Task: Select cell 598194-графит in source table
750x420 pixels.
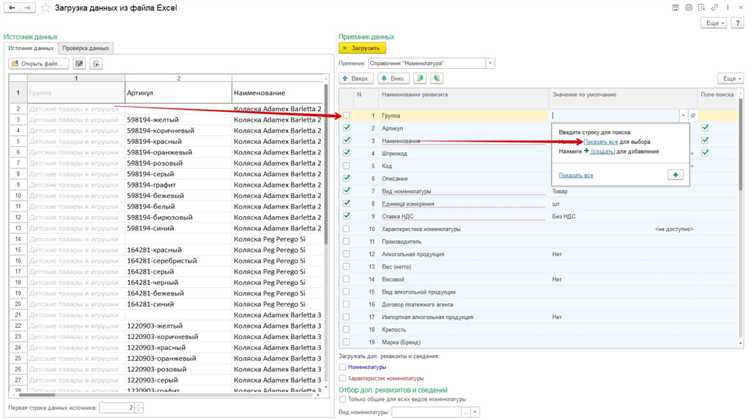Action: coord(178,185)
